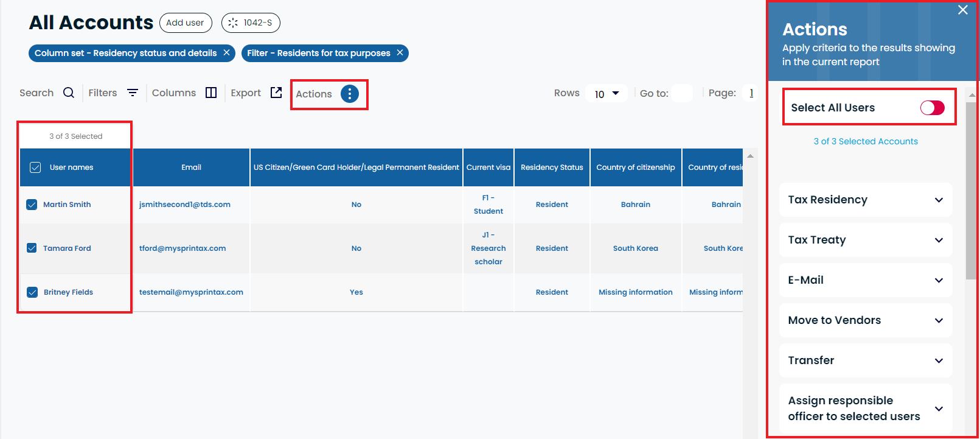
Task: Click the Current visa column header
Action: coord(488,167)
